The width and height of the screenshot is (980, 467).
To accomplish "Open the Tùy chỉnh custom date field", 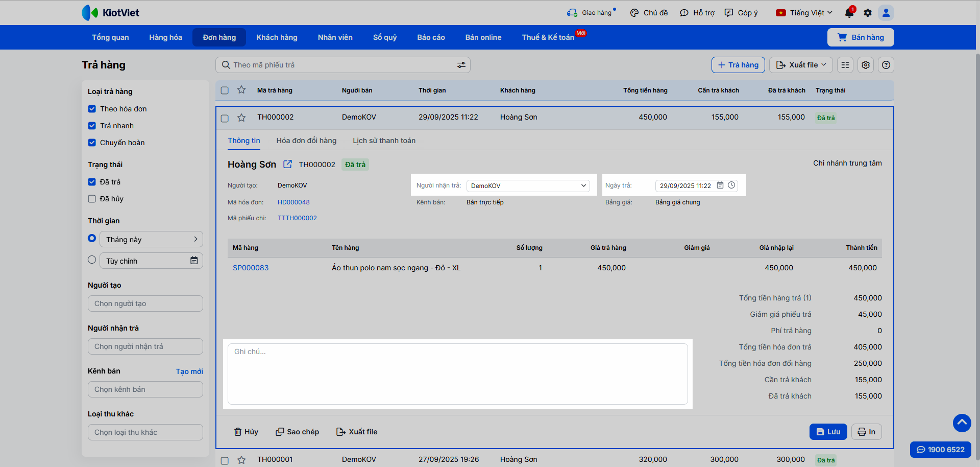I will 151,261.
